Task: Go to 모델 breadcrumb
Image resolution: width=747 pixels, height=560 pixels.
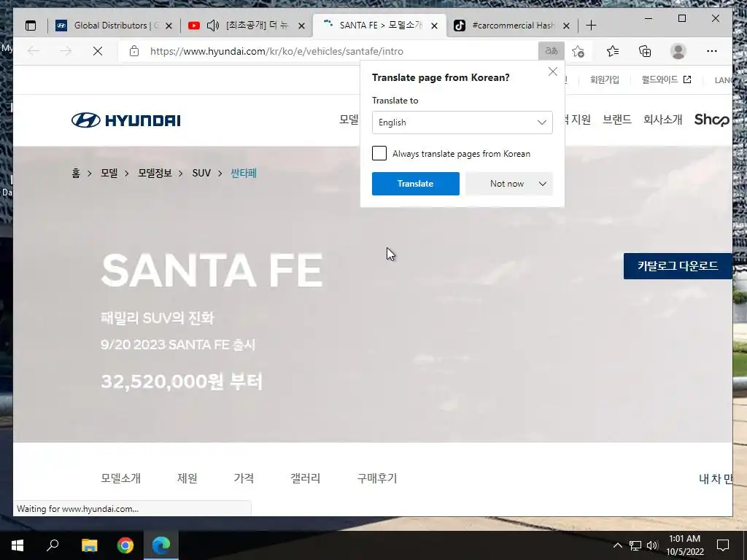Action: (109, 174)
